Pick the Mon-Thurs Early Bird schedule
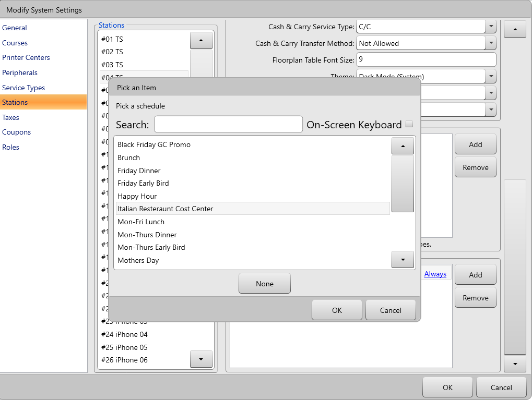 tap(253, 247)
